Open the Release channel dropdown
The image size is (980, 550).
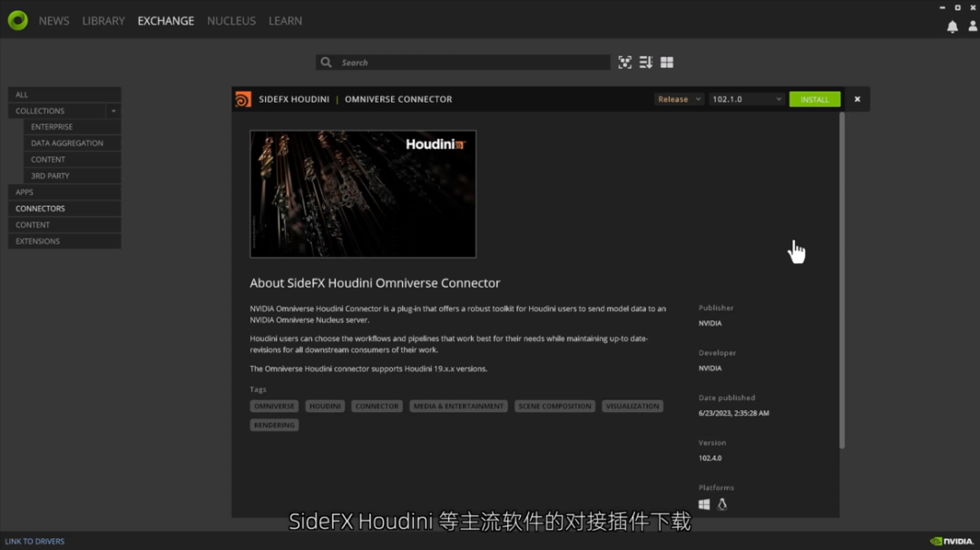pos(679,99)
